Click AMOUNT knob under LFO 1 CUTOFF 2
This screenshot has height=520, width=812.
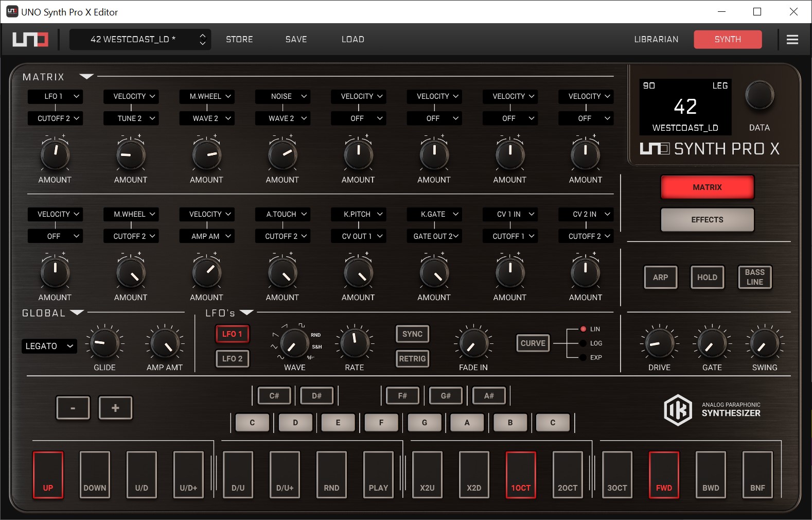pyautogui.click(x=55, y=154)
